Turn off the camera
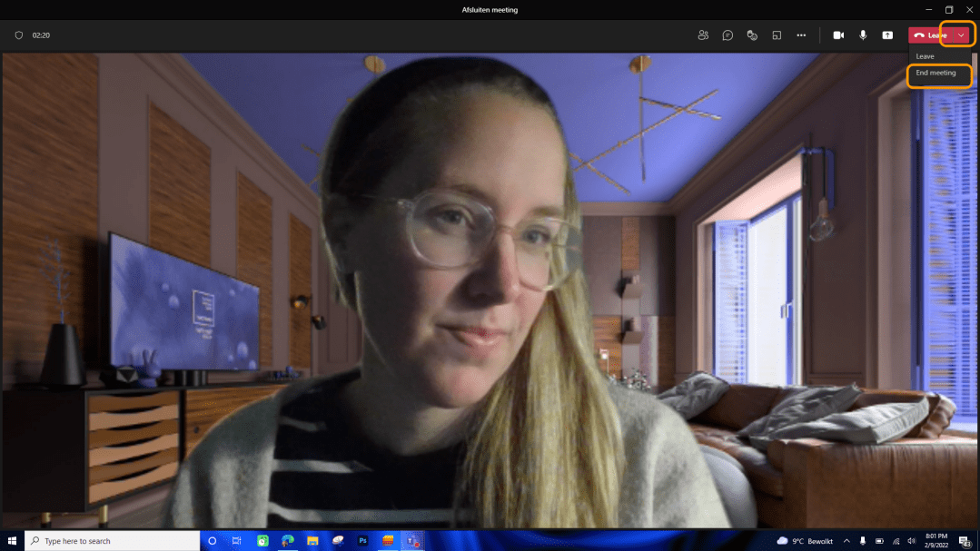 pos(838,35)
